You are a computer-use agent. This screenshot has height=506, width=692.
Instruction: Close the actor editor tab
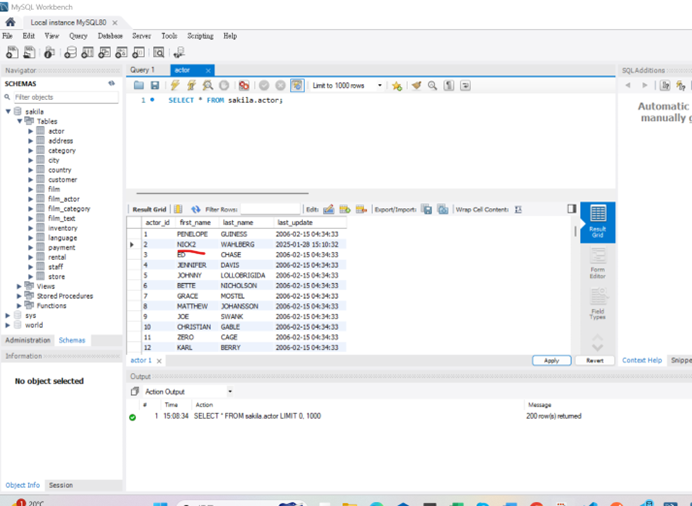click(208, 70)
